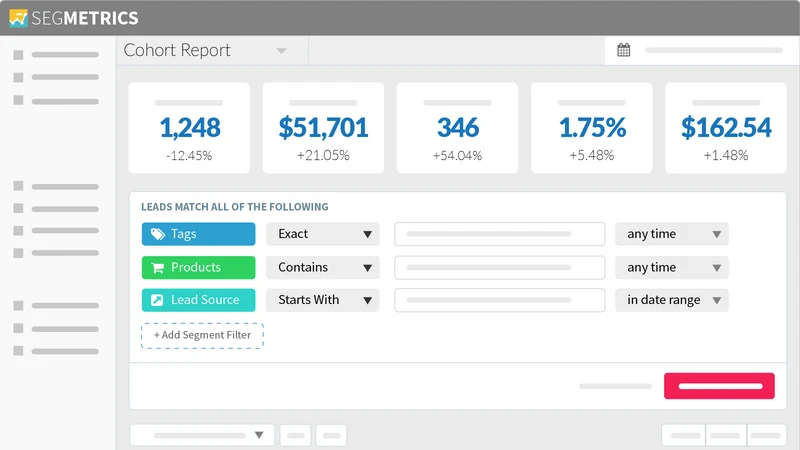Click the 1,248 metric value
The image size is (800, 450).
190,128
